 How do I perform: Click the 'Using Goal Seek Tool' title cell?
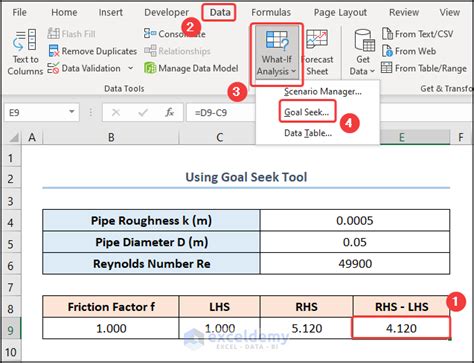click(246, 177)
